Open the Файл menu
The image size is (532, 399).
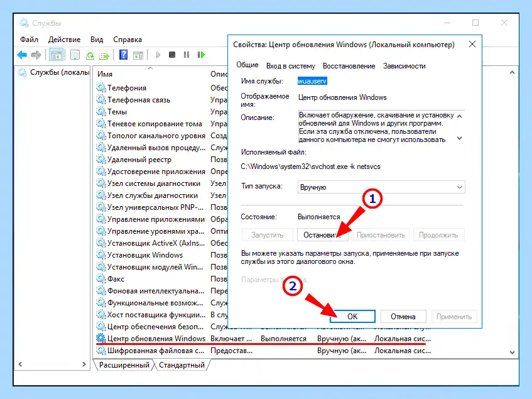[x=29, y=40]
